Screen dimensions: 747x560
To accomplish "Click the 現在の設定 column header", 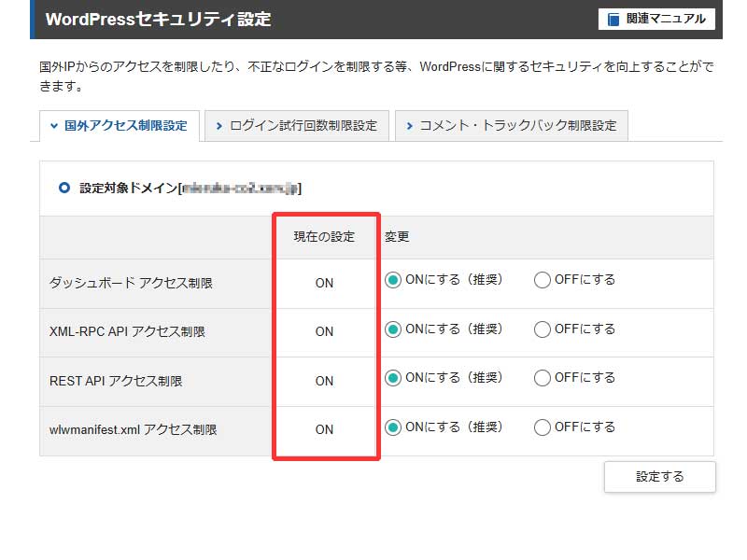I will pyautogui.click(x=324, y=237).
